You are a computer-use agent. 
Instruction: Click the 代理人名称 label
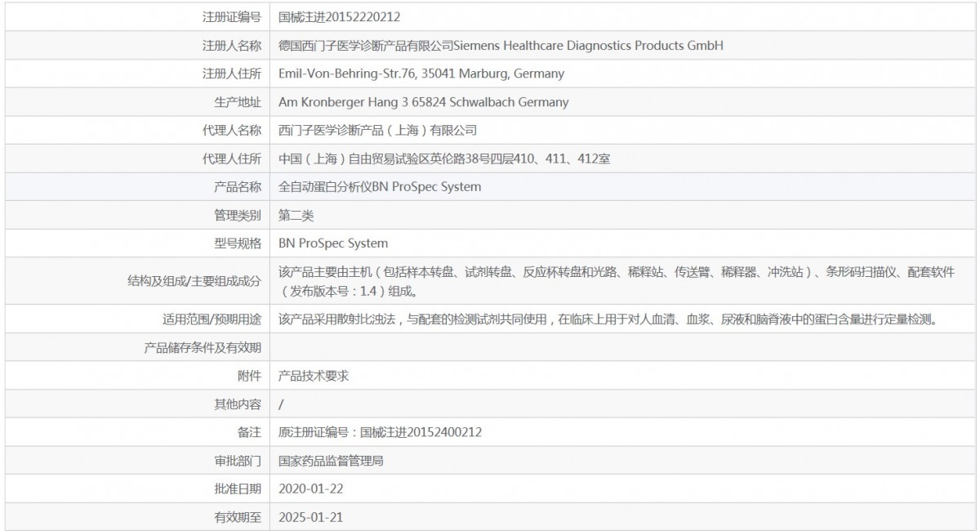click(232, 130)
